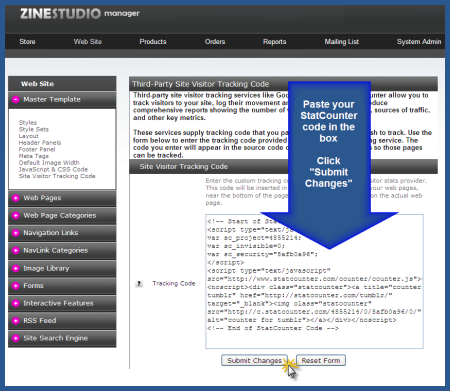Viewport: 450px width, 391px height.
Task: Open the Store menu
Action: click(27, 42)
